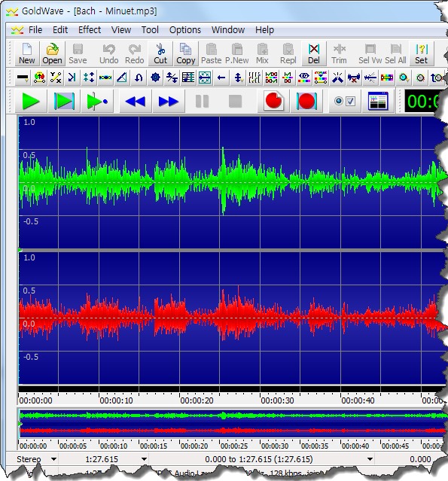Click the Repl replace button
448x481 pixels.
click(288, 54)
